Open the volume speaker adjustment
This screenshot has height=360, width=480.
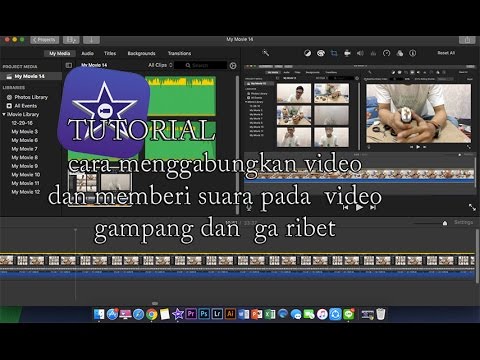coord(360,53)
